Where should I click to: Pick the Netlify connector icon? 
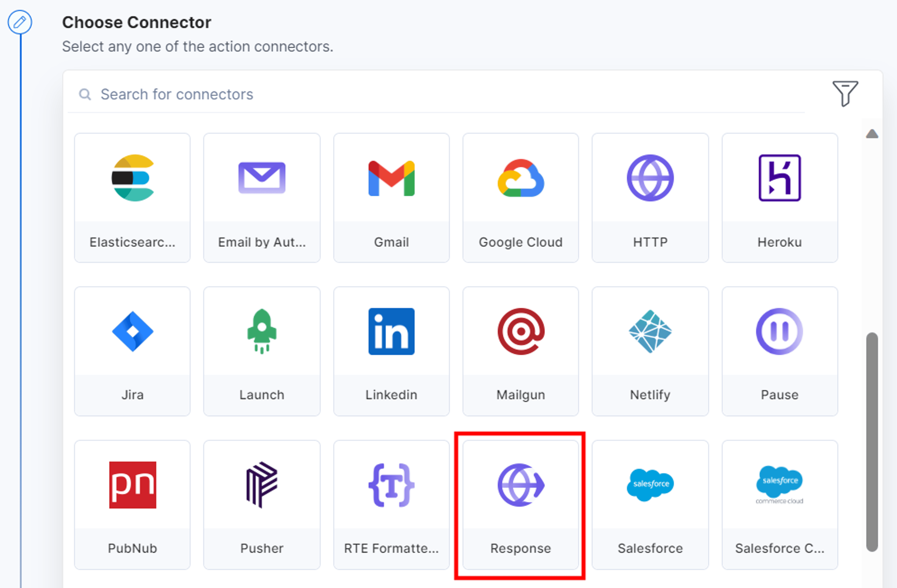point(650,331)
